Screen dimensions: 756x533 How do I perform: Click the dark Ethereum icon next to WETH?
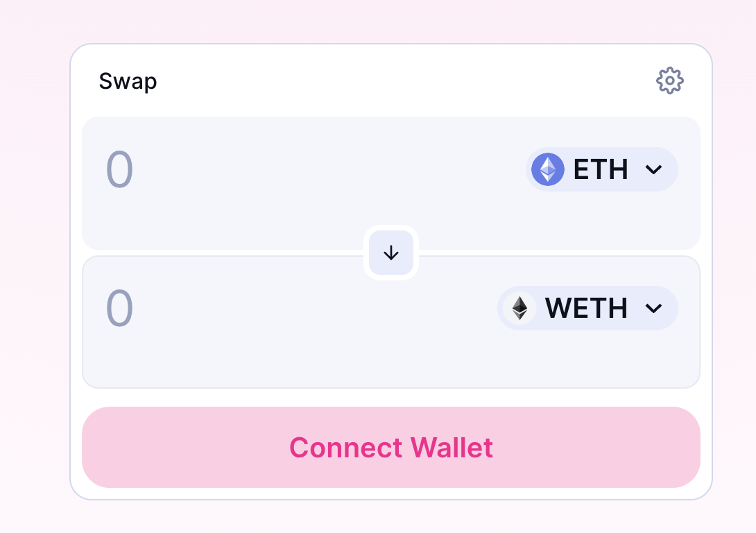pyautogui.click(x=519, y=308)
